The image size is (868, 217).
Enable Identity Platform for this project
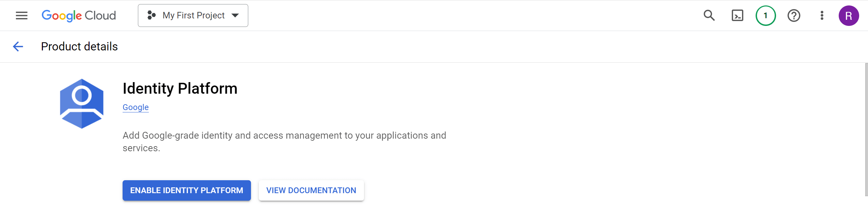point(186,190)
